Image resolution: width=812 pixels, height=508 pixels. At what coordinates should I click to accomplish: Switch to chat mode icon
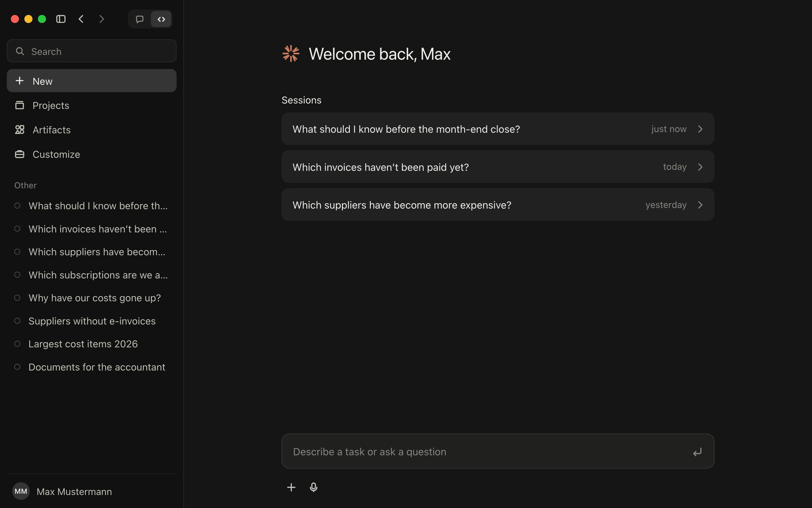(x=140, y=19)
